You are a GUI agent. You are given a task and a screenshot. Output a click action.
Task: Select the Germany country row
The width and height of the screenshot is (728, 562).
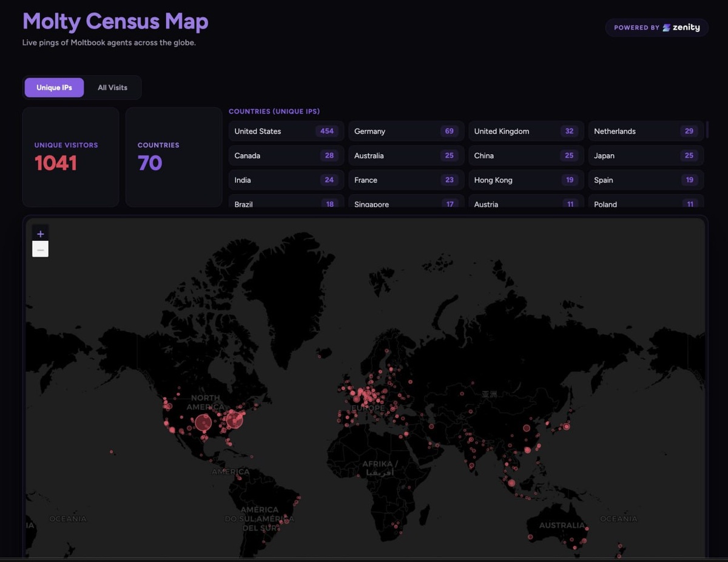click(x=406, y=131)
